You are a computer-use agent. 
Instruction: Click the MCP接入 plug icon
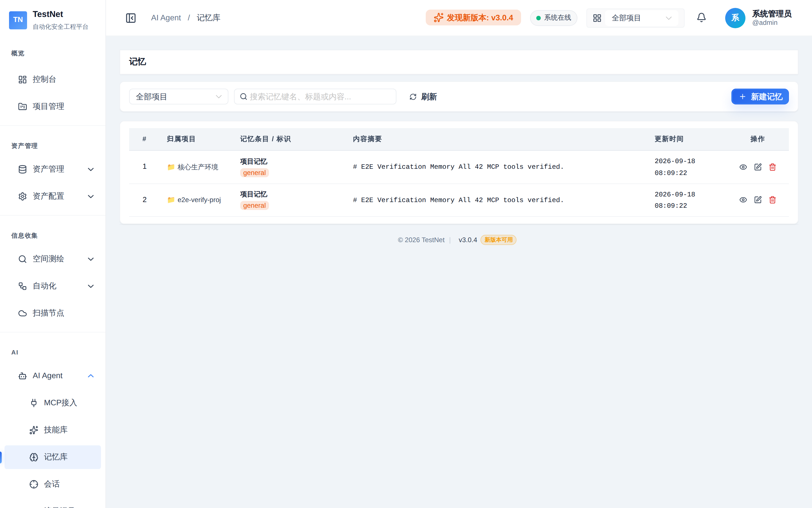coord(34,403)
